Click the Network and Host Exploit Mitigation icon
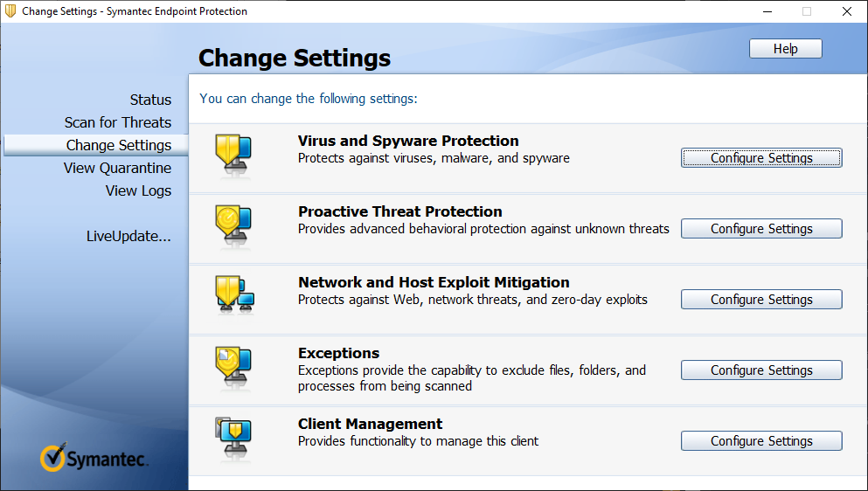 (x=234, y=294)
